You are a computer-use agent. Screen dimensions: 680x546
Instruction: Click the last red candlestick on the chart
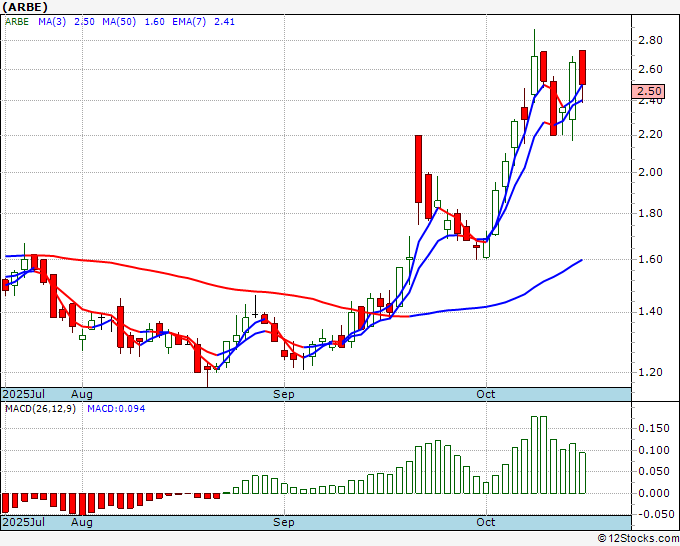click(x=582, y=68)
